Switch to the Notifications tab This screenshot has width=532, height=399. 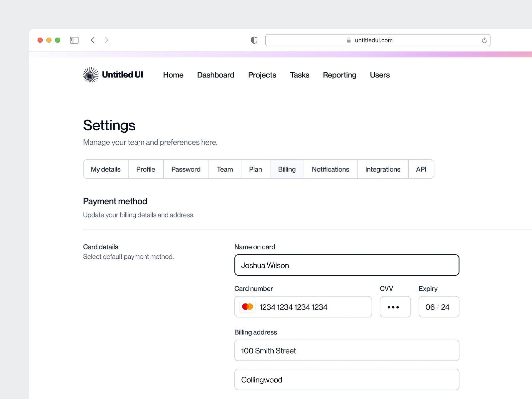point(330,169)
